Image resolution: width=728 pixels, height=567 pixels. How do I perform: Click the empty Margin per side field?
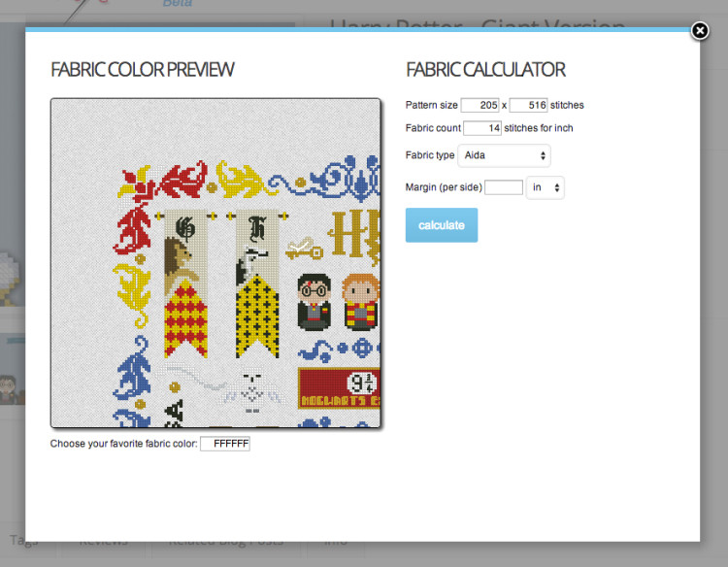click(504, 187)
